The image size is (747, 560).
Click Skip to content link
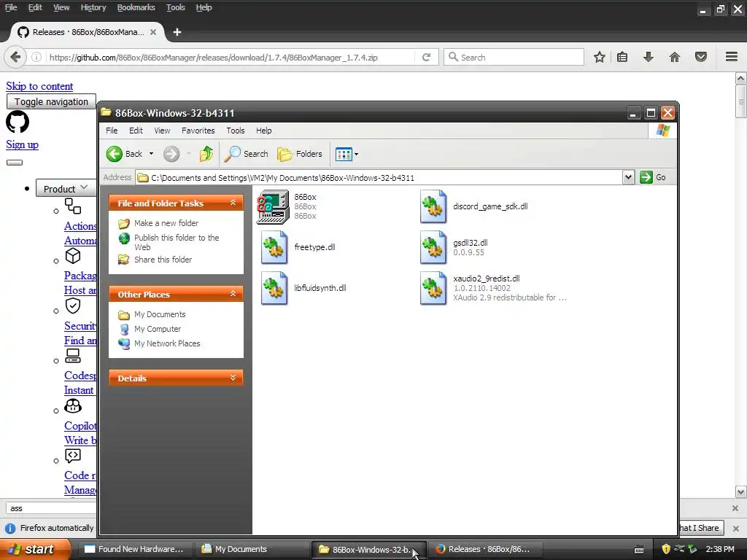click(39, 86)
